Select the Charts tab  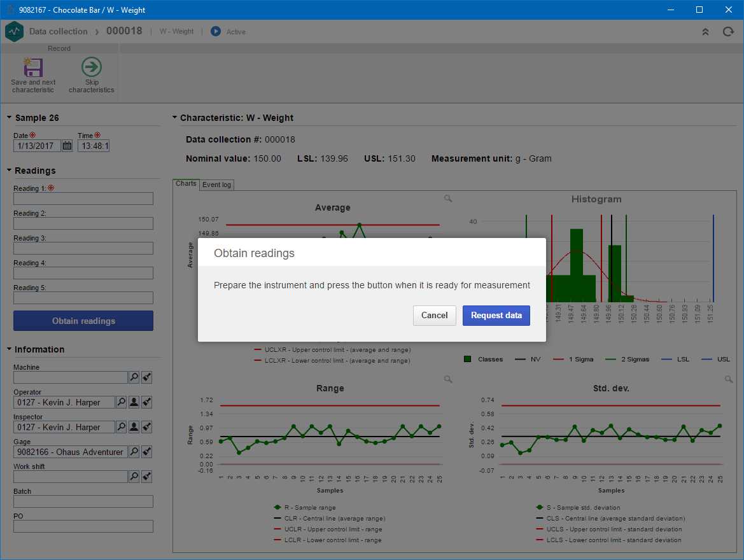(186, 184)
